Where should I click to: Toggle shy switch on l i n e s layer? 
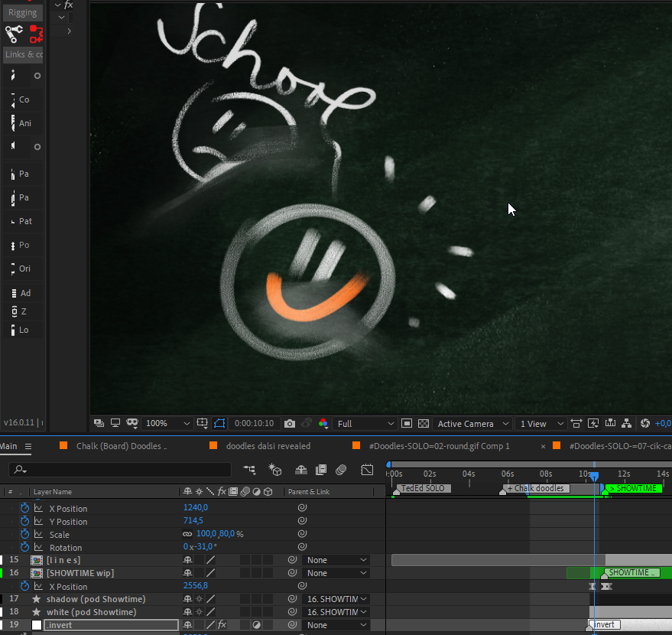click(x=188, y=560)
